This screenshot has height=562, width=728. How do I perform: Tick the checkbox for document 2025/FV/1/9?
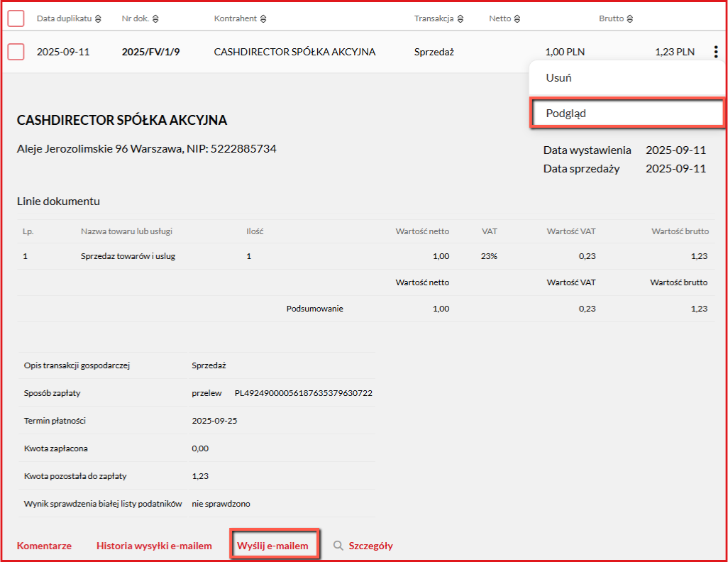[x=16, y=52]
